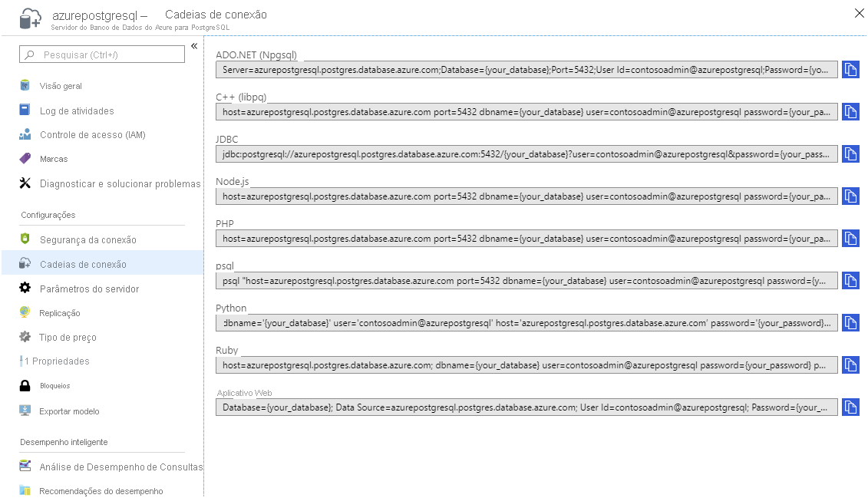Select the Ruby connection string field

click(526, 365)
